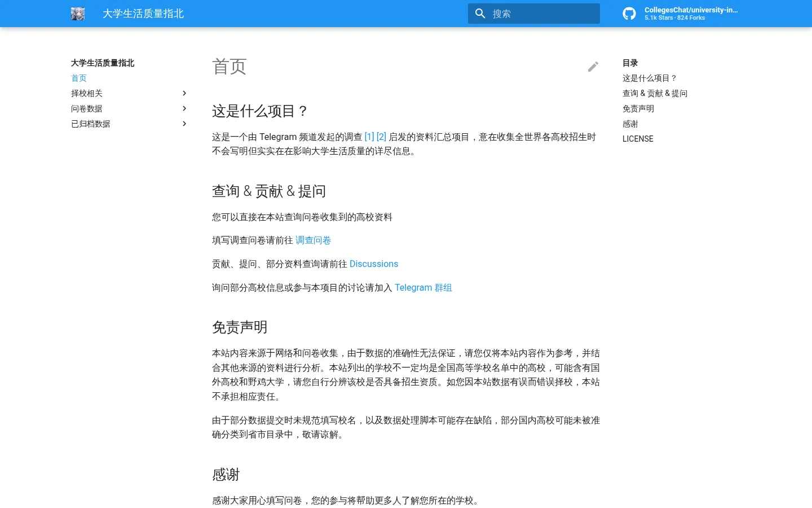Click the 查询 & 贡献 & 提问 article heading

[x=269, y=191]
